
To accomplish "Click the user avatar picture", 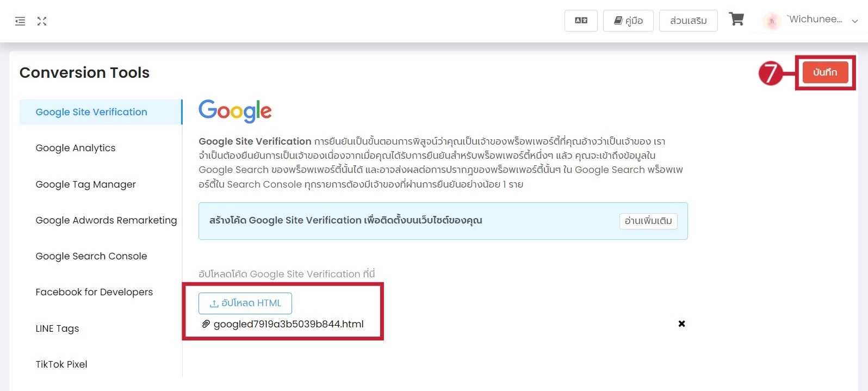I will click(771, 21).
